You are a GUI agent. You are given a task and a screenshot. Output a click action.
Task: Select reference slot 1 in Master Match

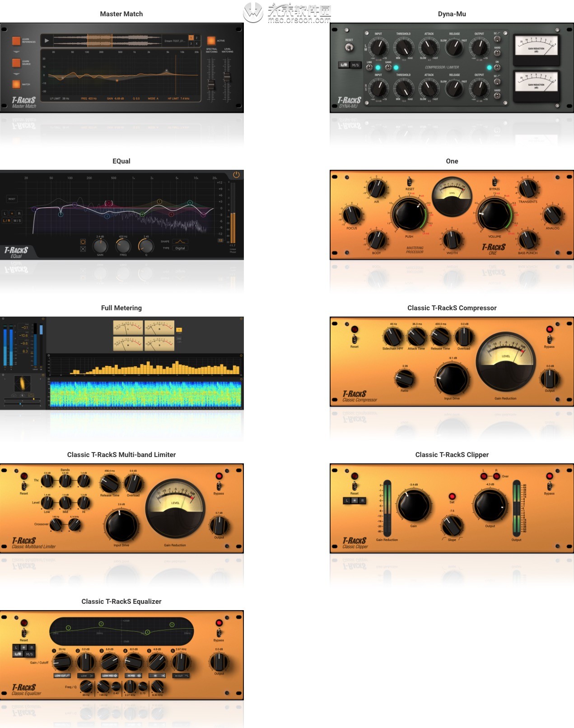(191, 38)
